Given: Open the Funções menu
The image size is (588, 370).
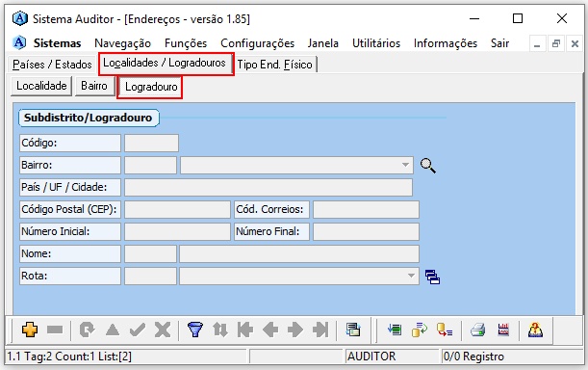Looking at the screenshot, I should click(x=186, y=43).
